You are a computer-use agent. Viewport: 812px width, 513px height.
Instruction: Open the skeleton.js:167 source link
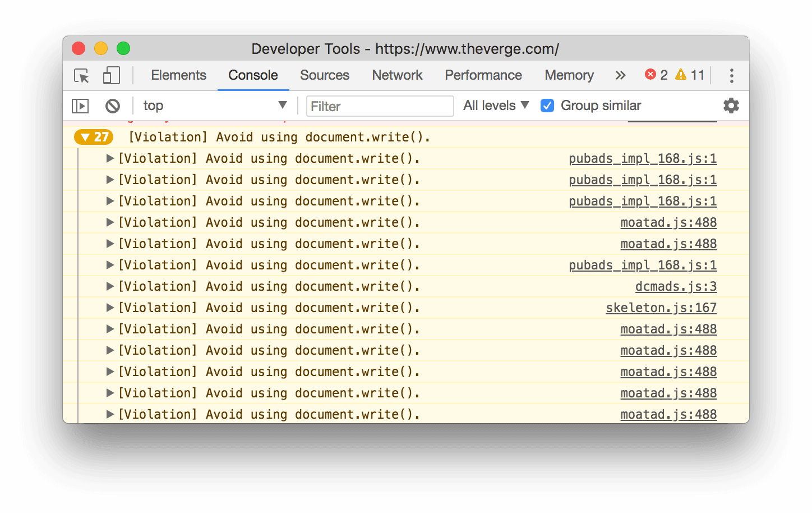click(661, 308)
